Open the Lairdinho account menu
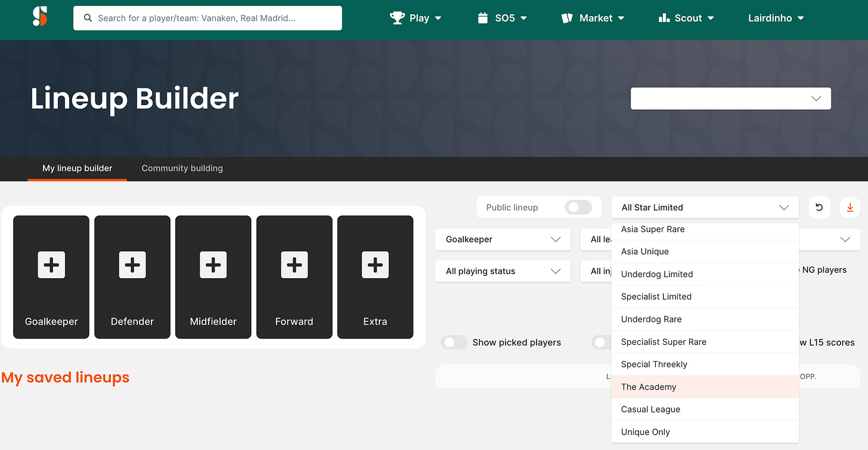Viewport: 868px width, 450px height. tap(776, 18)
